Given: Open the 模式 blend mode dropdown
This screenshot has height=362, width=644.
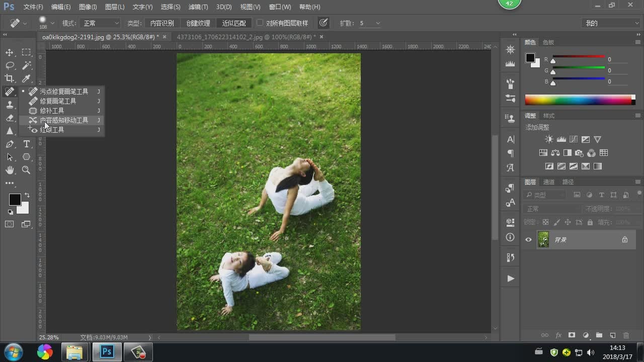Looking at the screenshot, I should (101, 23).
